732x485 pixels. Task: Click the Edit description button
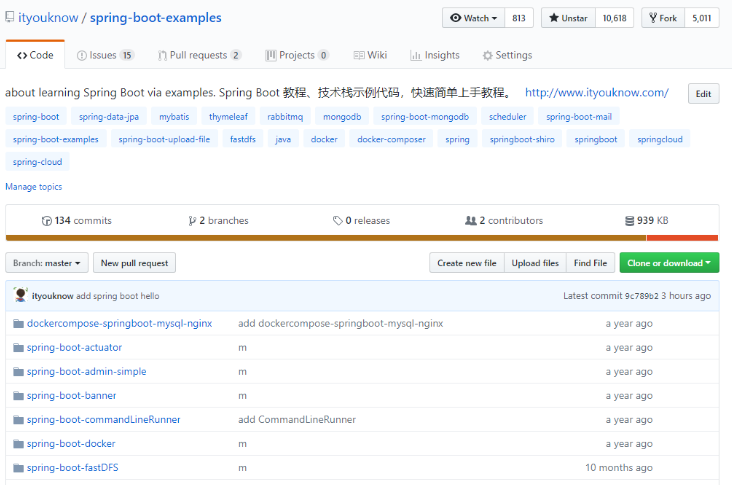click(x=703, y=93)
